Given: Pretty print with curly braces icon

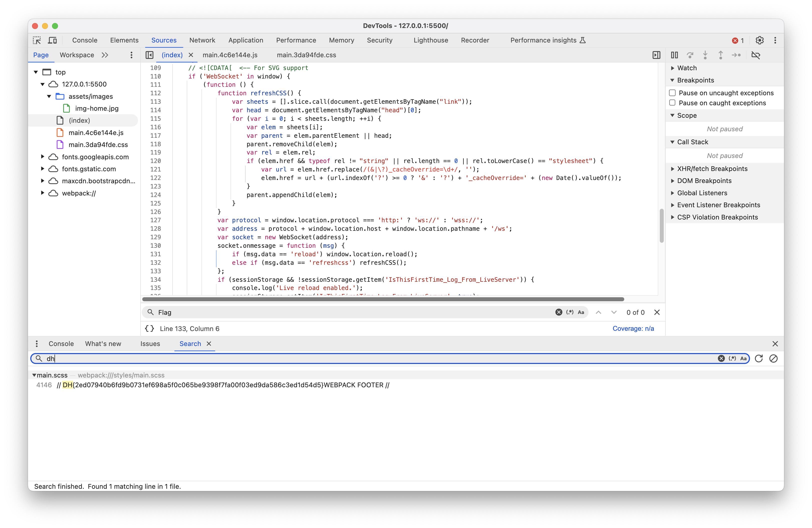Looking at the screenshot, I should [149, 328].
